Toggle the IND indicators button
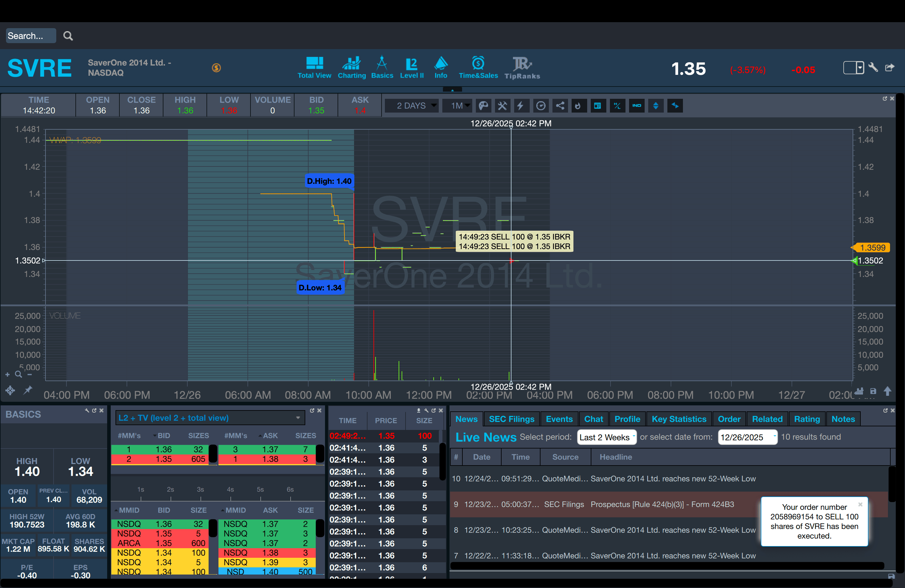 coord(637,106)
